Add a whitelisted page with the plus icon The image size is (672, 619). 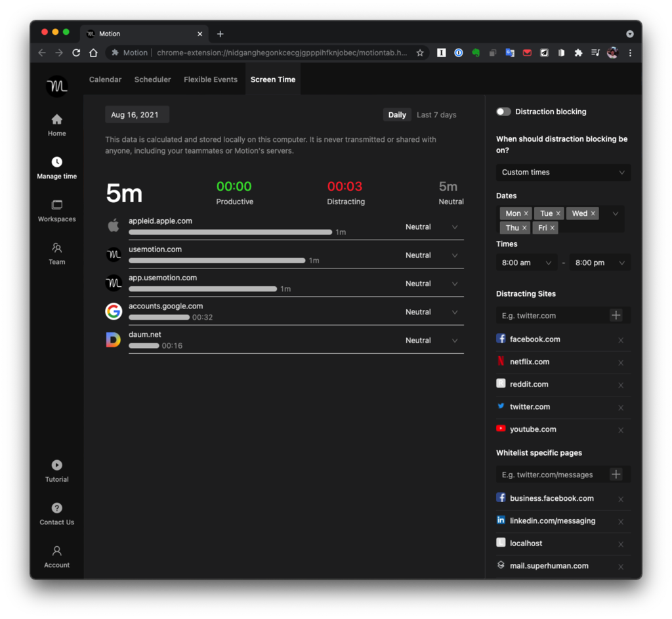coord(616,474)
